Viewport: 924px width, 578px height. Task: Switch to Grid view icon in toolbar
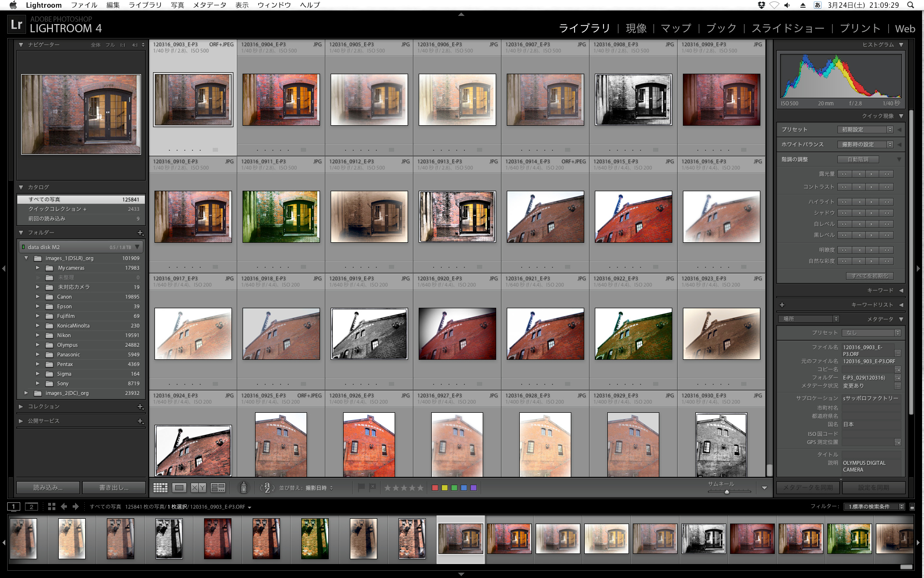click(x=160, y=488)
